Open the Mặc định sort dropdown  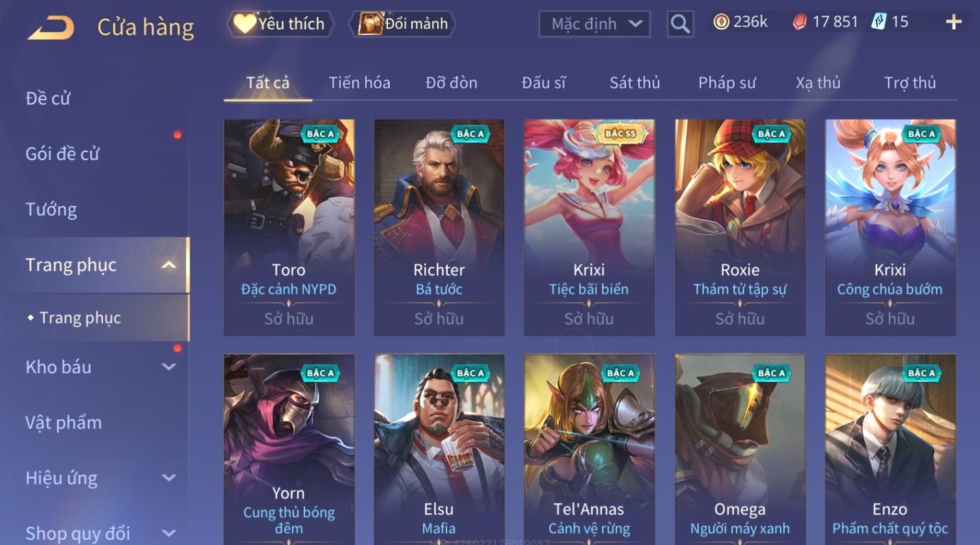point(595,24)
